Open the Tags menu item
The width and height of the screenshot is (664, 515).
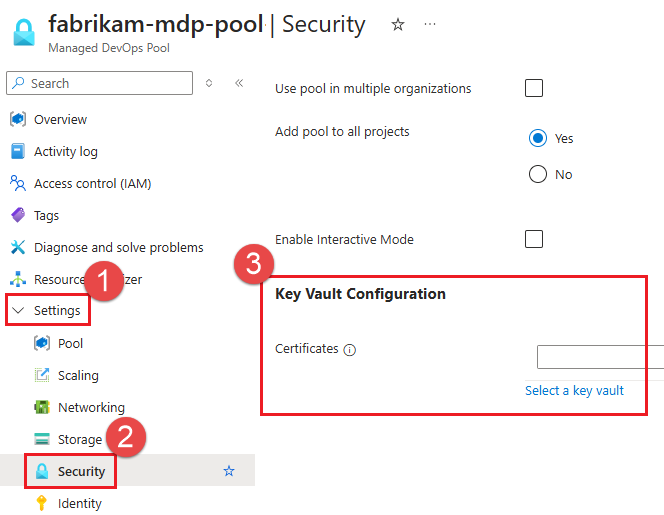click(x=47, y=215)
